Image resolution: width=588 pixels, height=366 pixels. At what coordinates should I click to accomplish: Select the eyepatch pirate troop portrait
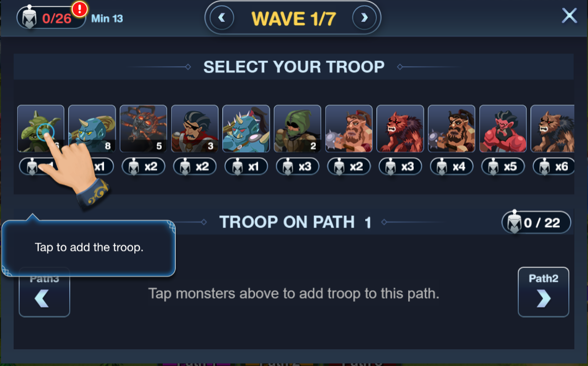pos(194,129)
